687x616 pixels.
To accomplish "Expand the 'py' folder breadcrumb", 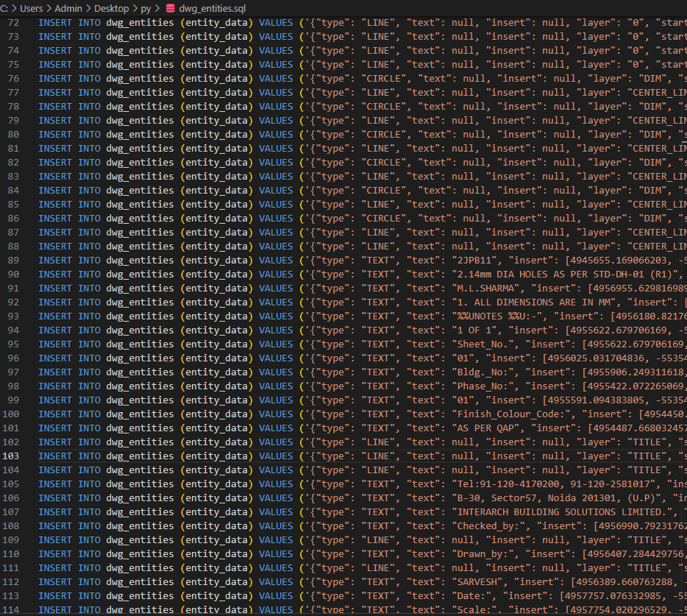I will [x=146, y=8].
